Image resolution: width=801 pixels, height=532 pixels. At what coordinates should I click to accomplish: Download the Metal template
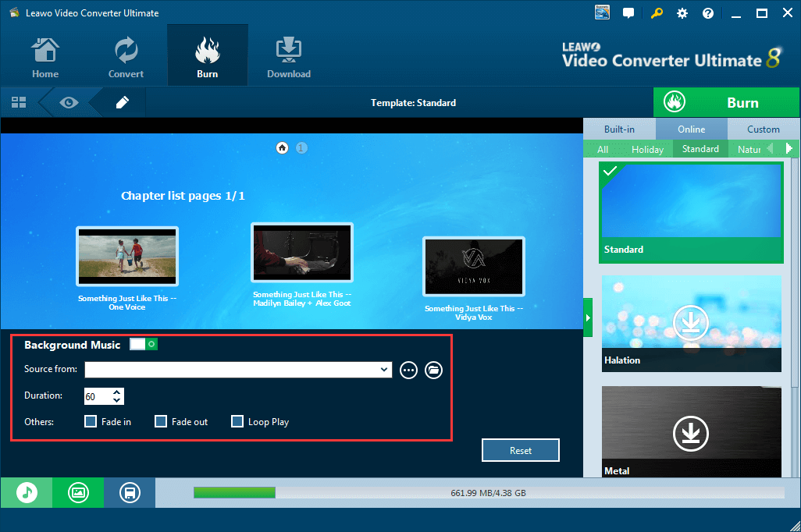[x=691, y=434]
